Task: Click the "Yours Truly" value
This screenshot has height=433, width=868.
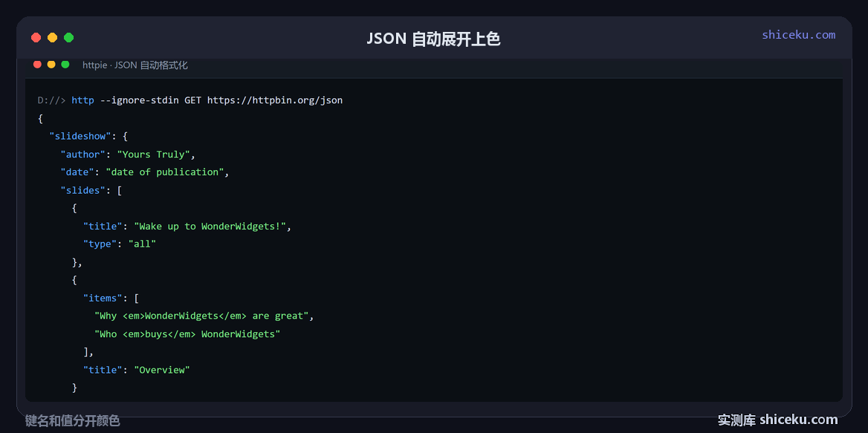Action: (153, 154)
